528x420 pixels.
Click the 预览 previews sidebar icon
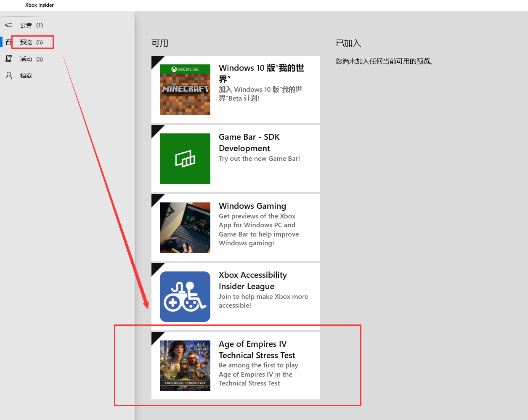(9, 42)
